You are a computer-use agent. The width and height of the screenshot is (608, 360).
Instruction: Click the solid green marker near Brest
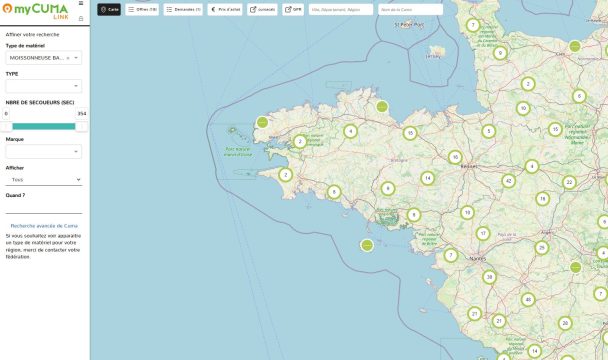[x=263, y=123]
